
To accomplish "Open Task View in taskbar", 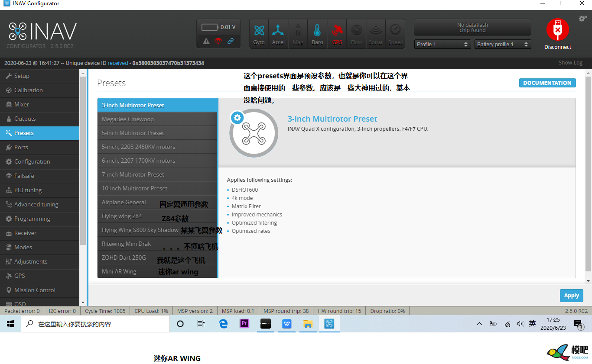I will point(201,324).
